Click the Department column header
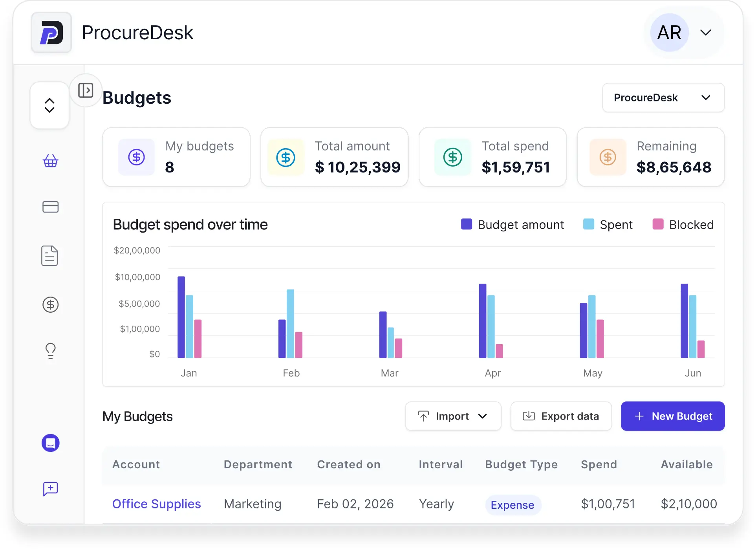The height and width of the screenshot is (550, 756). [258, 464]
